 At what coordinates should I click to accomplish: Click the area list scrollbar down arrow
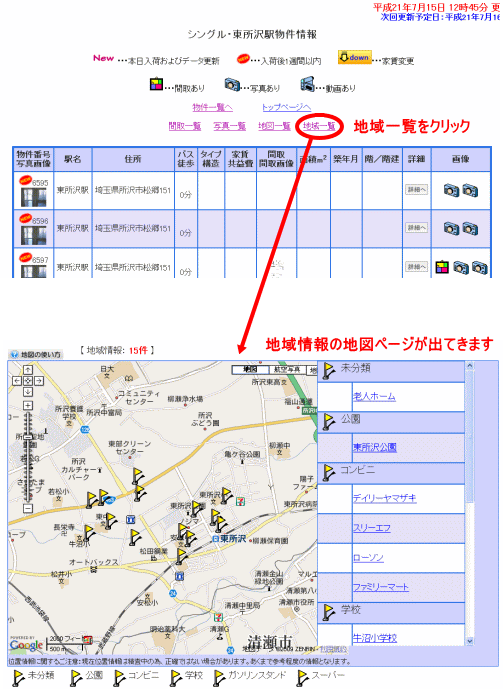470,641
